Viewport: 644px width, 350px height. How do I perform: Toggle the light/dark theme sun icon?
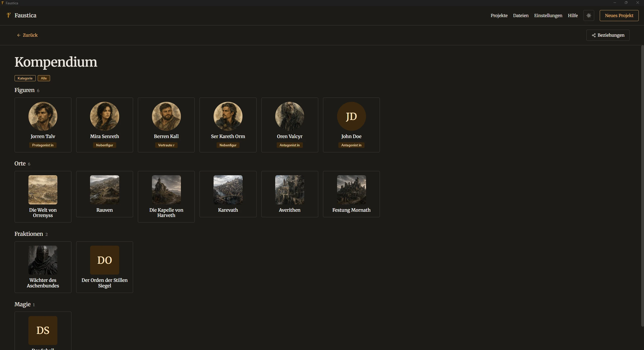[589, 15]
